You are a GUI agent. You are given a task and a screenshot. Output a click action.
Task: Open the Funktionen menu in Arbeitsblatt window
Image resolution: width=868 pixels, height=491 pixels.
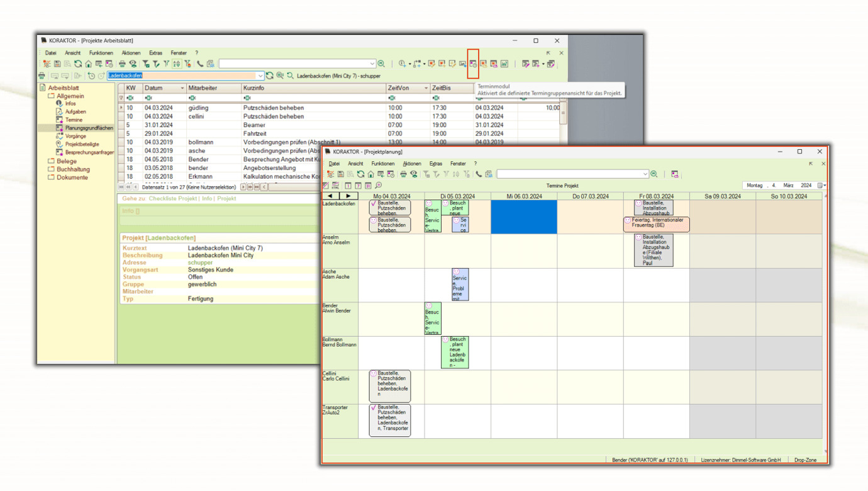[101, 53]
